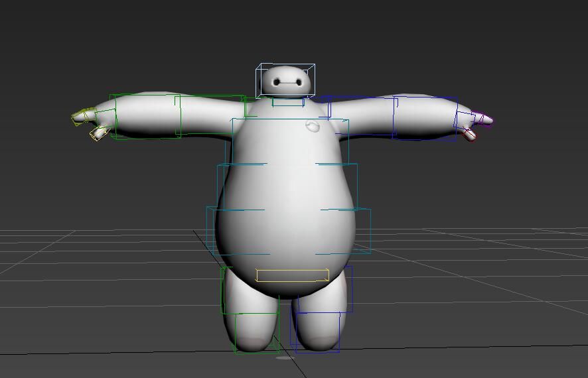The height and width of the screenshot is (378, 588).
Task: Pick the green upper arm bone near shoulder
Action: click(211, 115)
